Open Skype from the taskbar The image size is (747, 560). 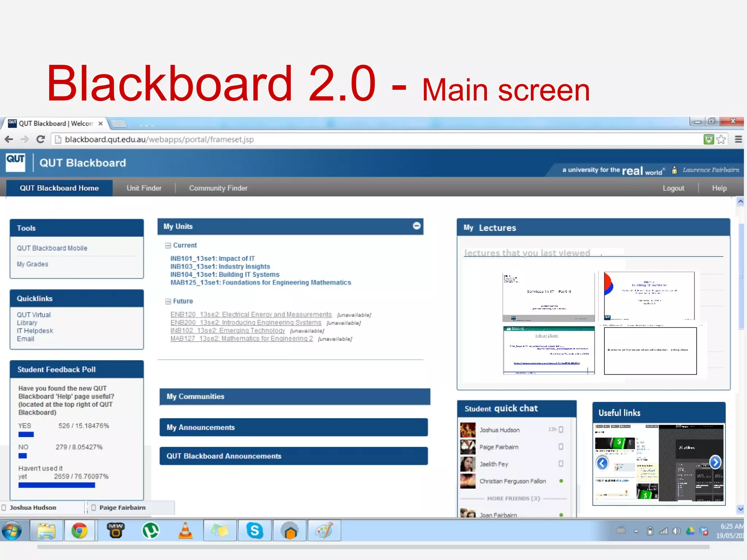pyautogui.click(x=255, y=530)
